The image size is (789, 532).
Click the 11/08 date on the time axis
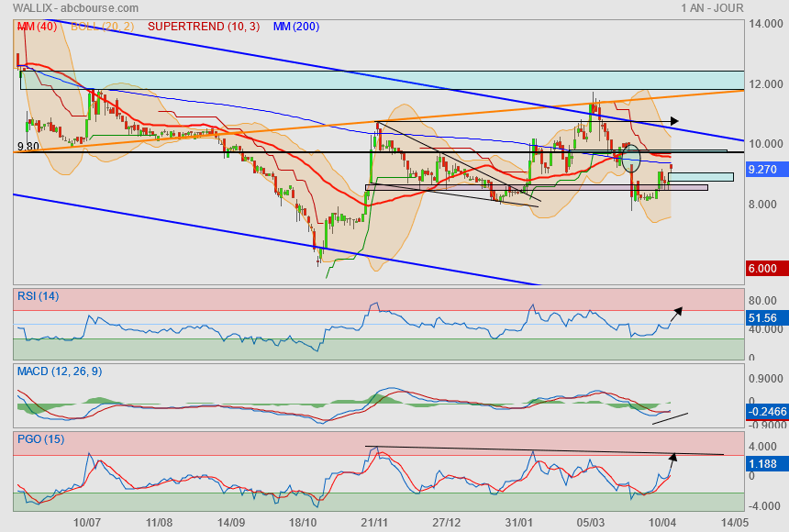[x=159, y=523]
